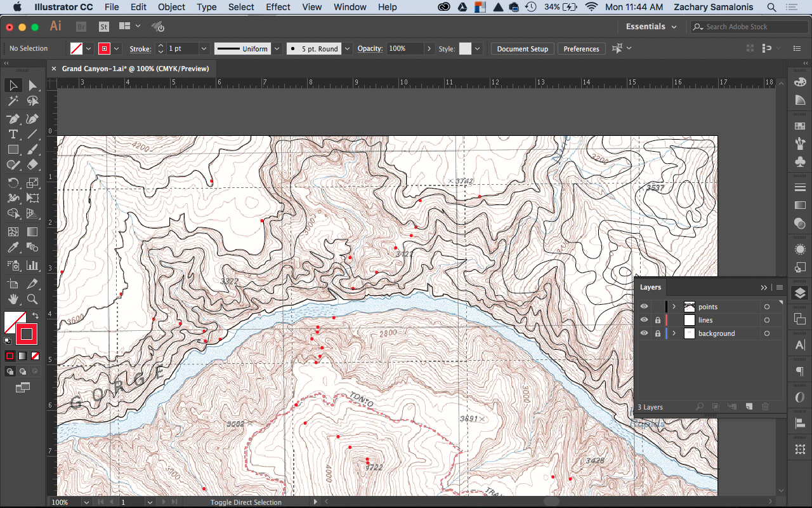Open the graphic Style dropdown
This screenshot has width=812, height=508.
(478, 48)
